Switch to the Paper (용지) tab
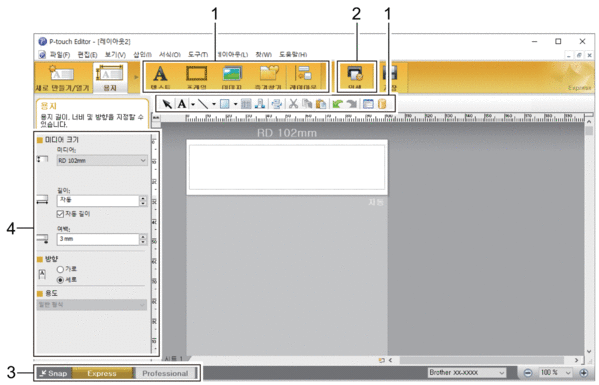 (110, 78)
